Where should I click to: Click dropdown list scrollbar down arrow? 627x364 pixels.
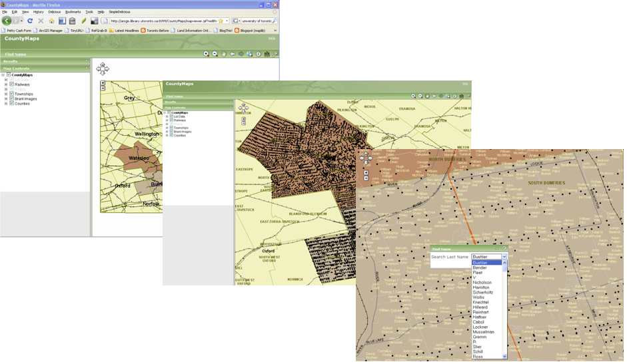point(504,357)
